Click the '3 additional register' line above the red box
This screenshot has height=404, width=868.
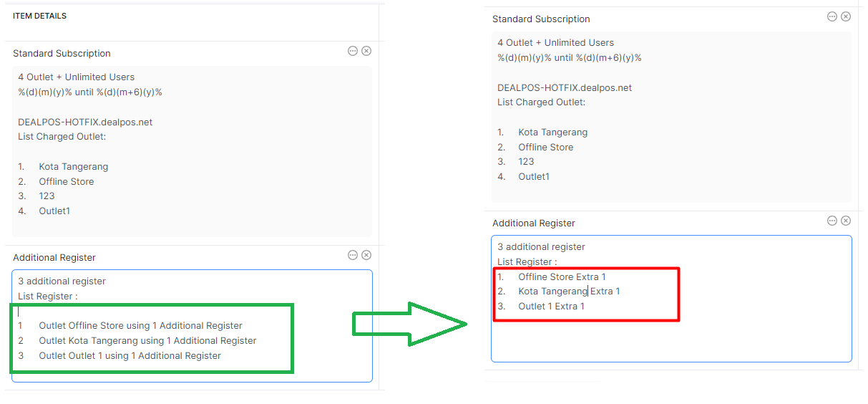pos(541,247)
